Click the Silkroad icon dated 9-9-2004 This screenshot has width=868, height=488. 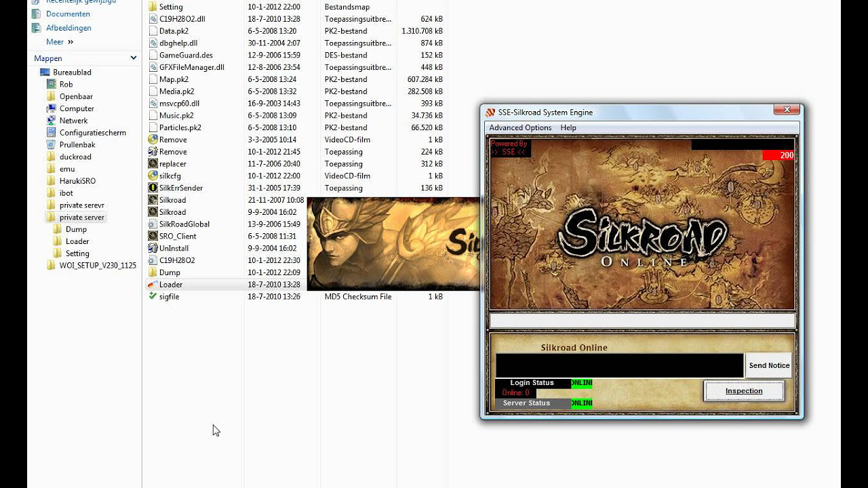[153, 212]
